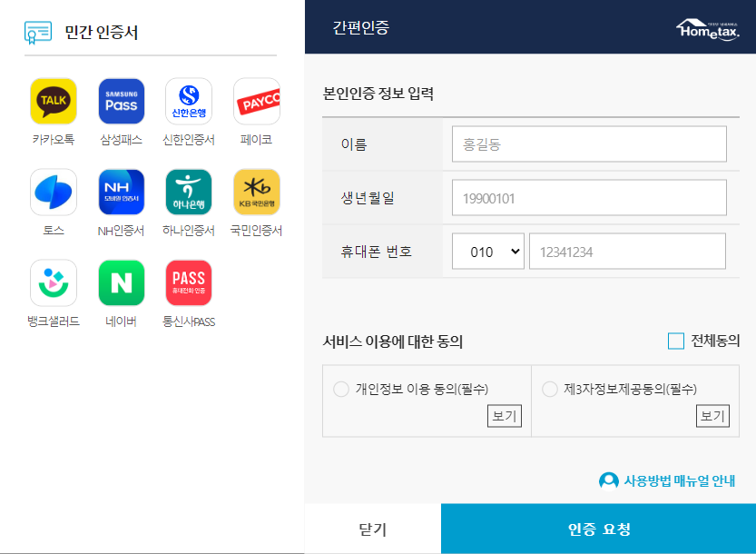This screenshot has width=756, height=554.
Task: Select the carrier PASS icon
Action: pos(189,282)
